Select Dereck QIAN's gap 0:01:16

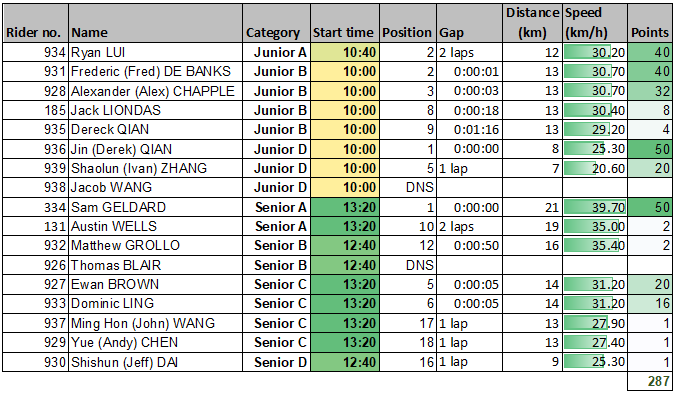pos(469,129)
